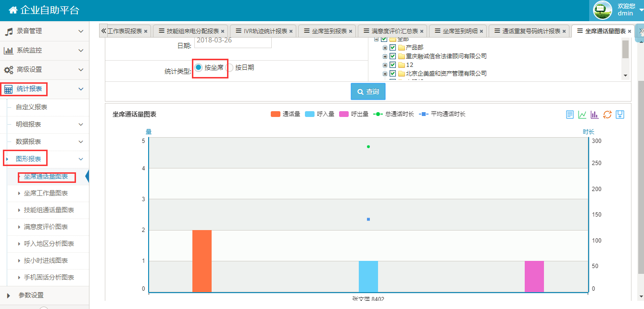644x309 pixels.
Task: Uncheck the checkbox for department 12
Action: pyautogui.click(x=392, y=65)
